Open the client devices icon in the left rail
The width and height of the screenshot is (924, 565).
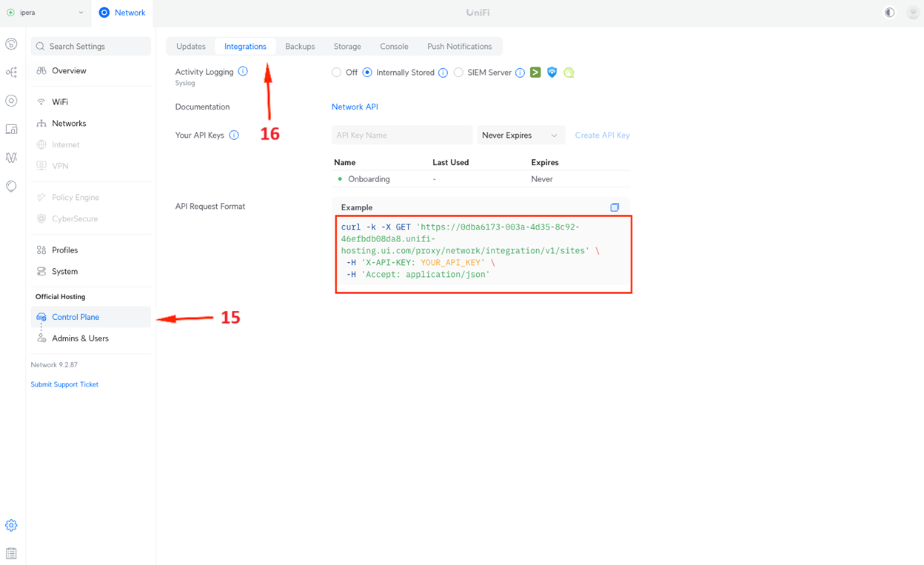coord(11,129)
